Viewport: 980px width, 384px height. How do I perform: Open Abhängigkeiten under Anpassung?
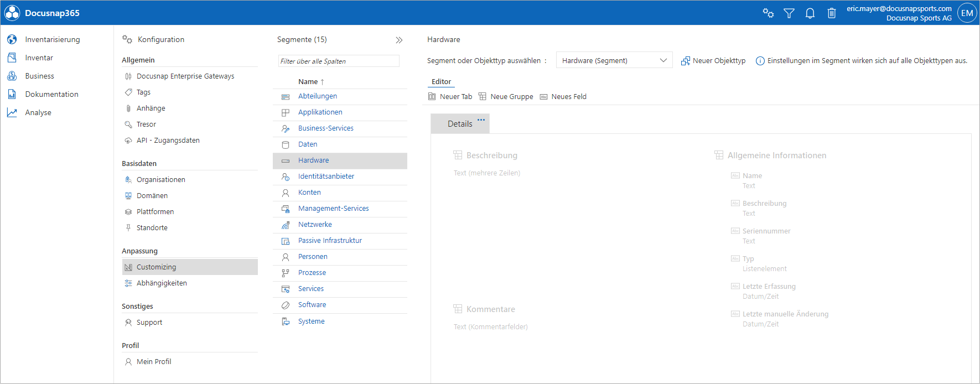coord(162,283)
